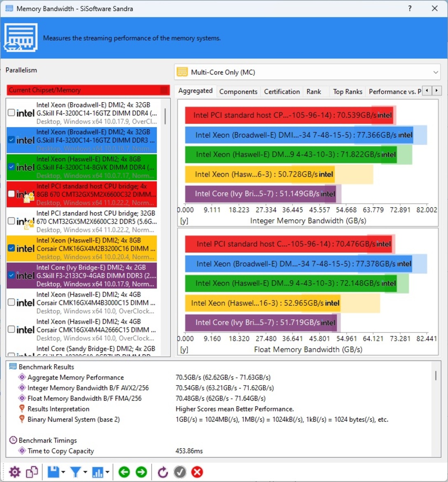Switch to the Components tab
448x482 pixels.
pyautogui.click(x=238, y=91)
